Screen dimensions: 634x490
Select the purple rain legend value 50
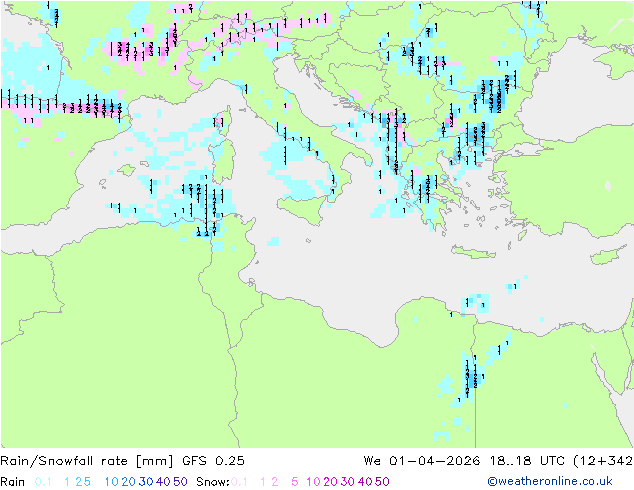180,482
